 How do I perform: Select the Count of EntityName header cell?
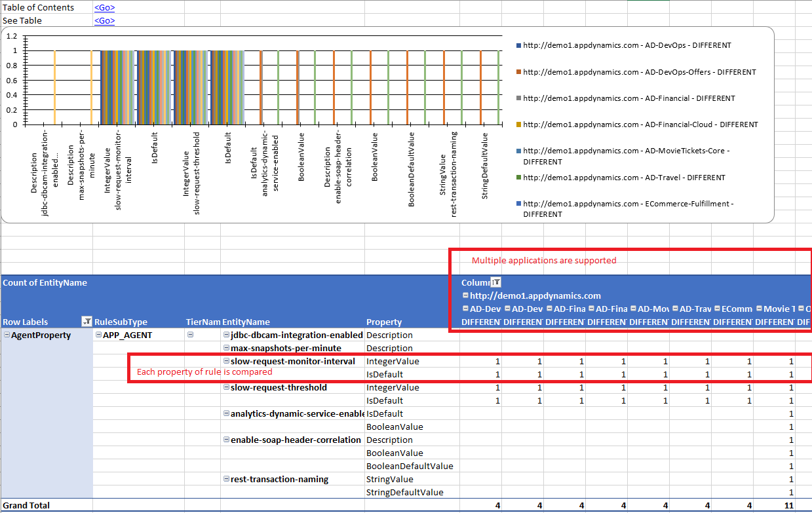coord(45,282)
